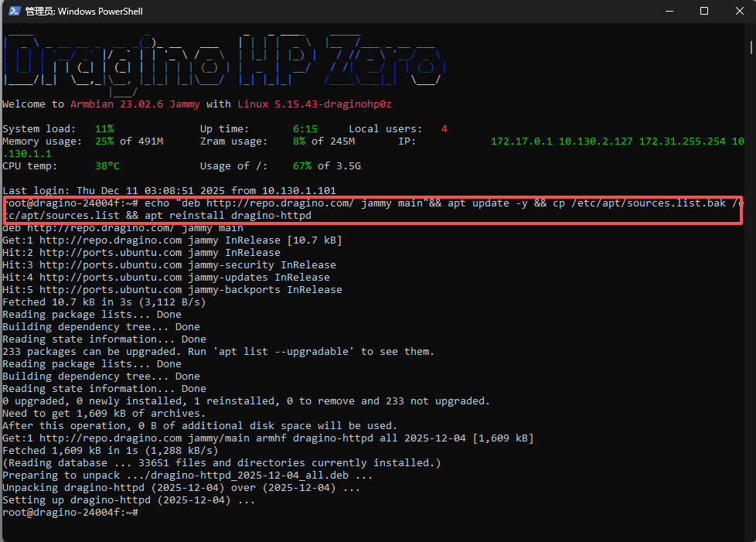Screen dimensions: 756x542
Task: Click 'Setting up dragino-httpd' line
Action: coord(129,500)
